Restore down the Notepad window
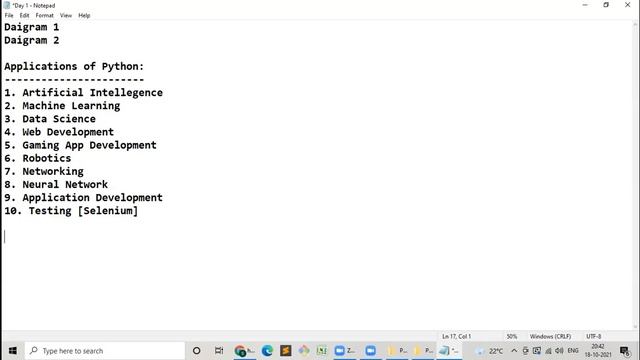 coord(606,5)
